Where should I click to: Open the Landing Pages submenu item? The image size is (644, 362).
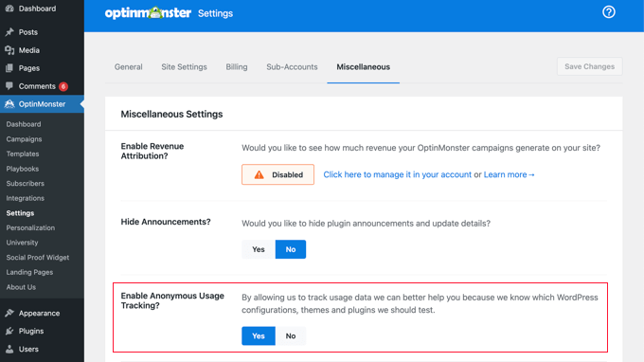click(29, 272)
